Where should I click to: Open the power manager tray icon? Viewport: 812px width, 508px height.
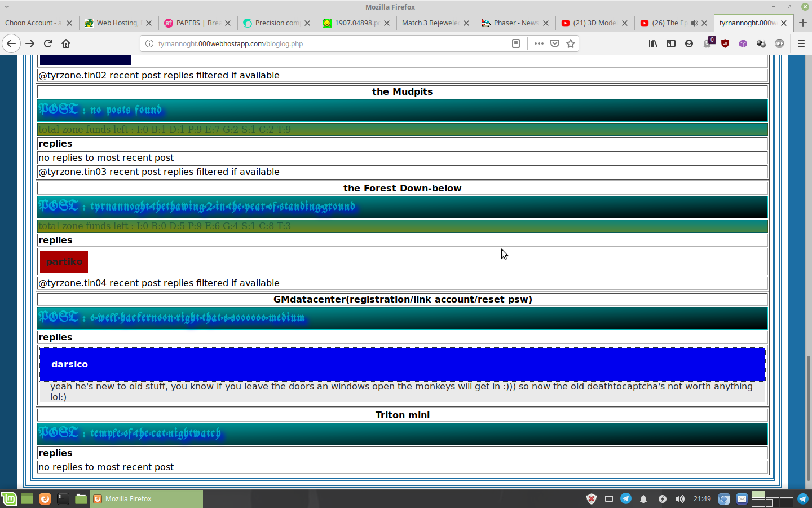[662, 499]
